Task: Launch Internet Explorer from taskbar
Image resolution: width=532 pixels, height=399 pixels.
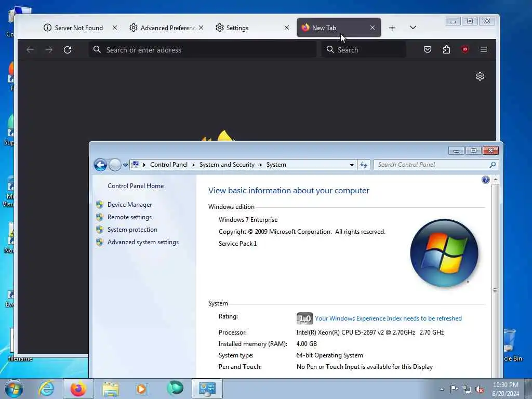Action: (x=46, y=389)
